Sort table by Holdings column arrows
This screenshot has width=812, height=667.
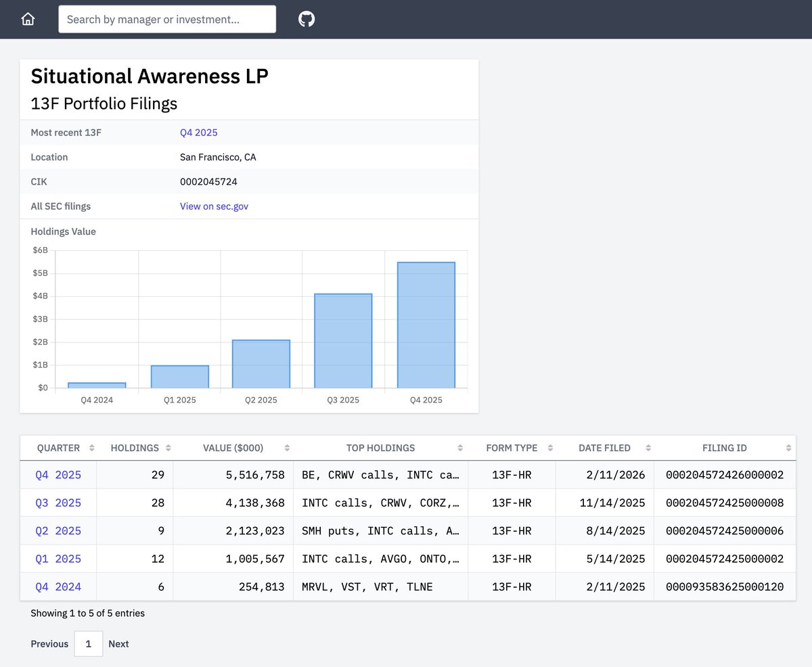(168, 448)
